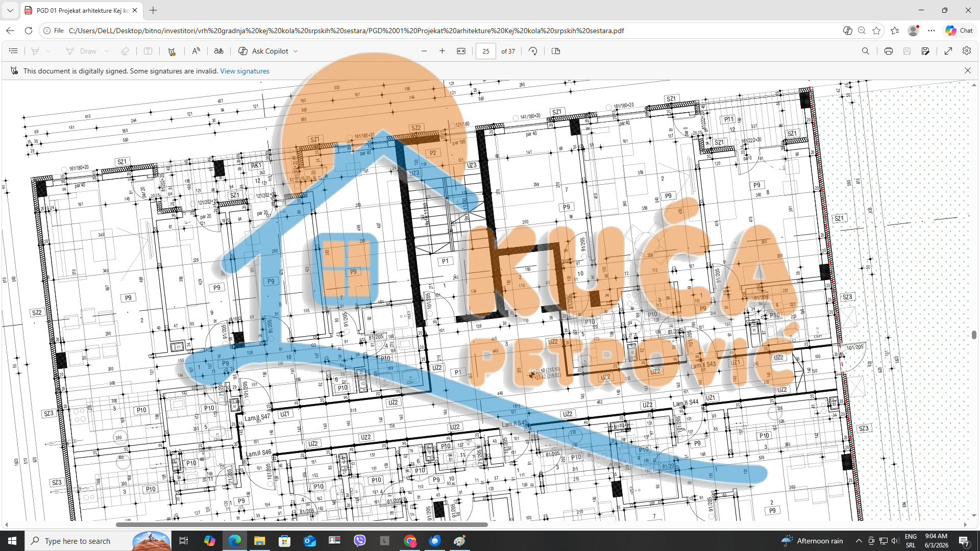Open Outlook from the taskbar

310,541
